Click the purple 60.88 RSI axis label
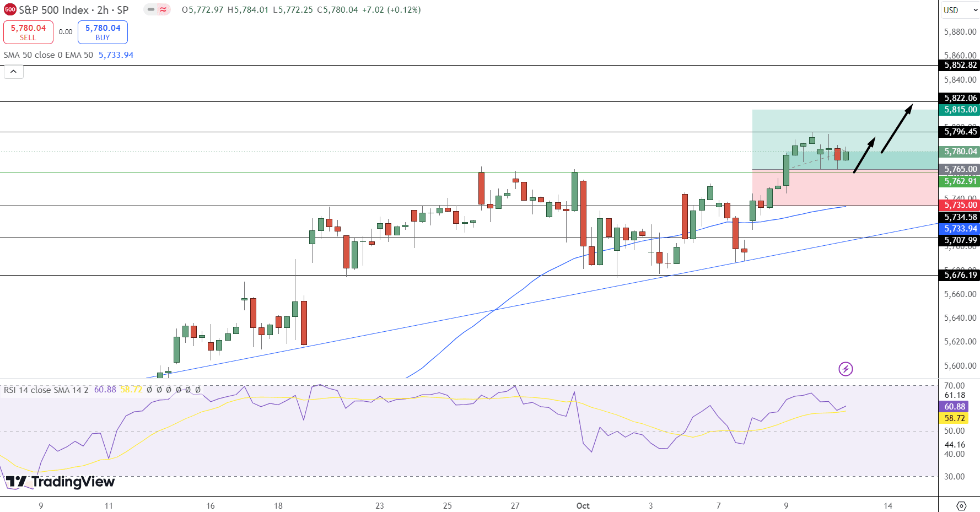The height and width of the screenshot is (512, 980). click(954, 407)
